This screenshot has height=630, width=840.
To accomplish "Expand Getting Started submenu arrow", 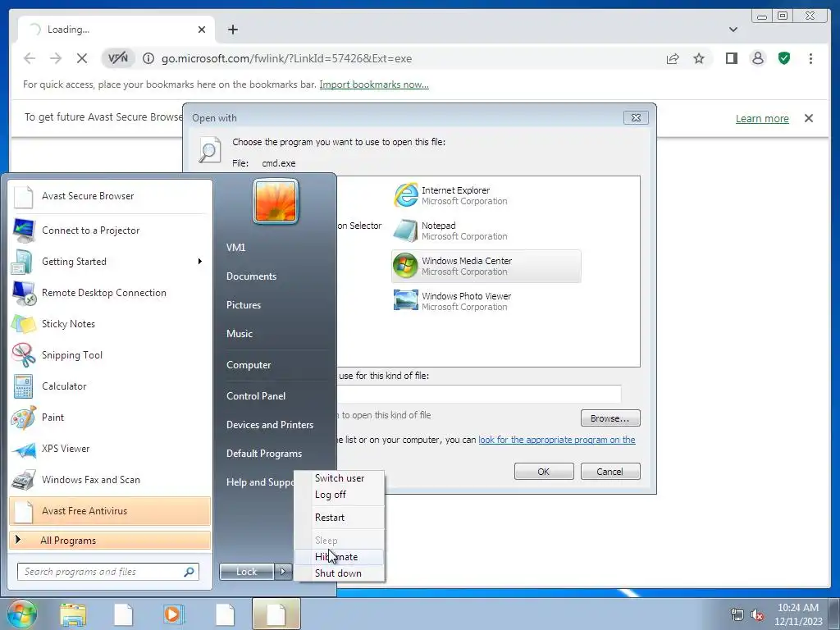I will click(200, 262).
